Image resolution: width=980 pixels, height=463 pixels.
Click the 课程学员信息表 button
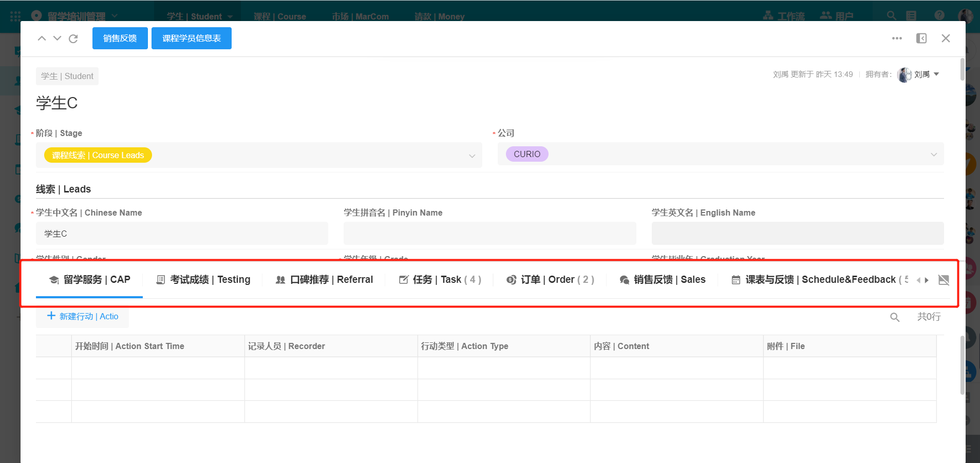point(191,38)
